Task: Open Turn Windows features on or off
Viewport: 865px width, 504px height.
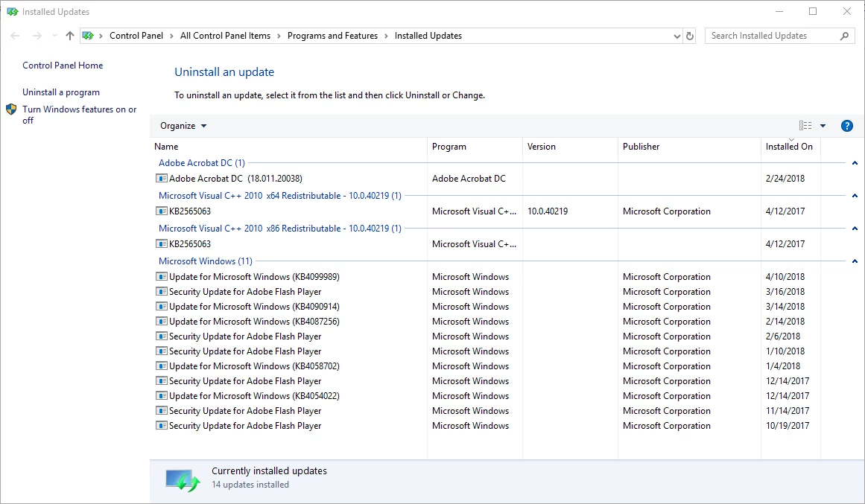Action: pos(80,115)
